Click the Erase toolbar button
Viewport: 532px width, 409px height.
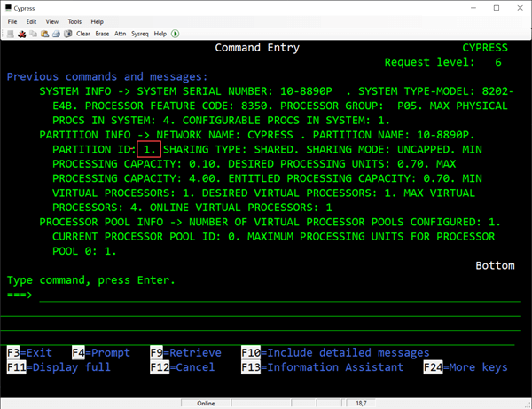(102, 34)
